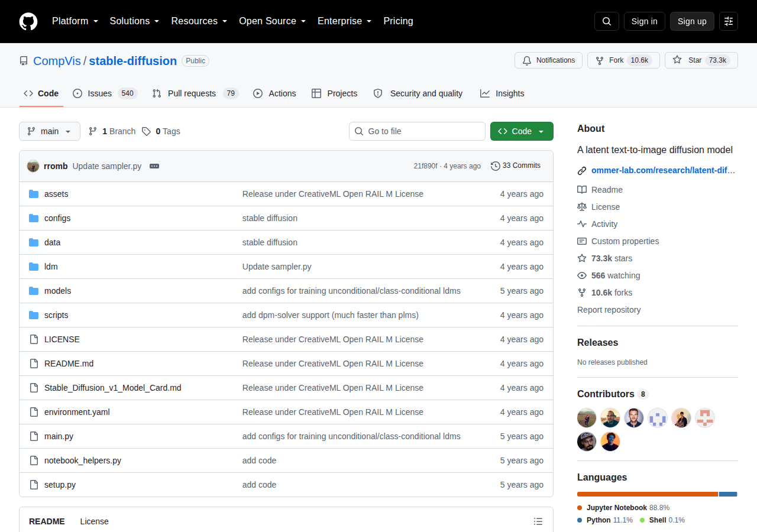The image size is (757, 532).
Task: Switch to the Insights tab
Action: [x=502, y=93]
